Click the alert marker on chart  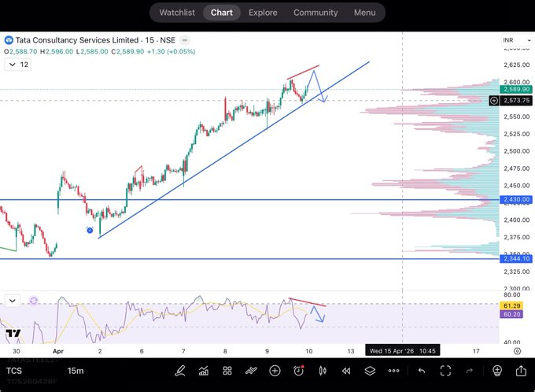[90, 231]
